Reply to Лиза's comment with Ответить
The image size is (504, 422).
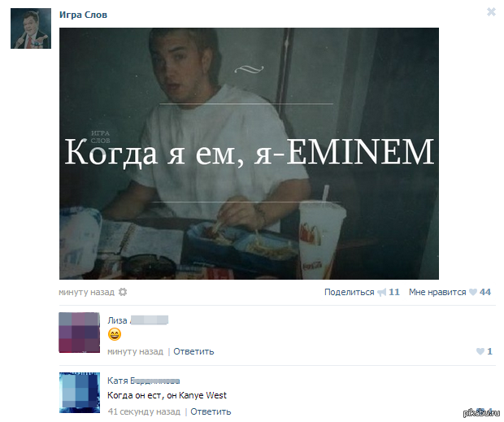pyautogui.click(x=193, y=351)
